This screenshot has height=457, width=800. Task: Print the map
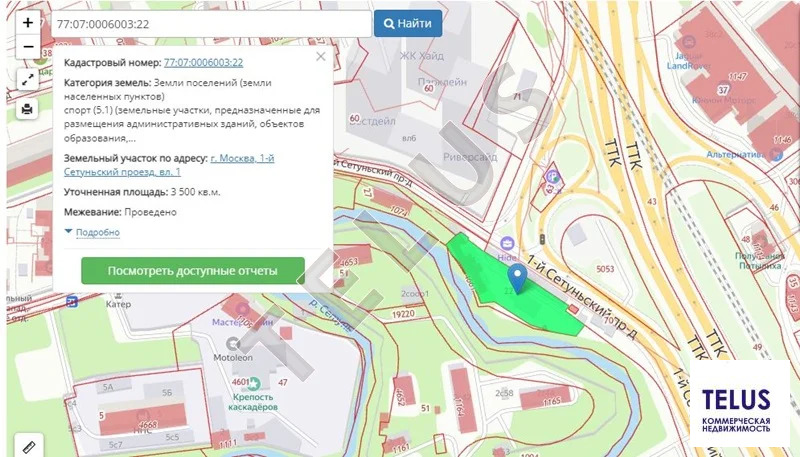pos(26,110)
